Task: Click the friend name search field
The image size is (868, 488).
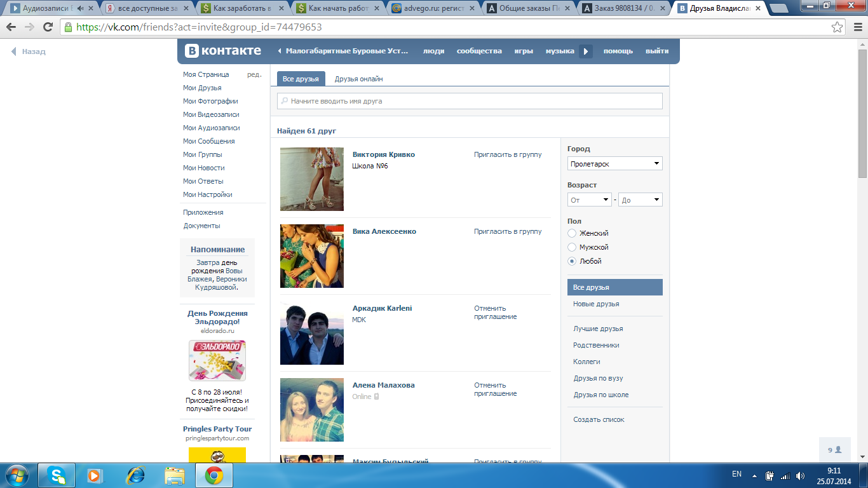Action: (470, 101)
